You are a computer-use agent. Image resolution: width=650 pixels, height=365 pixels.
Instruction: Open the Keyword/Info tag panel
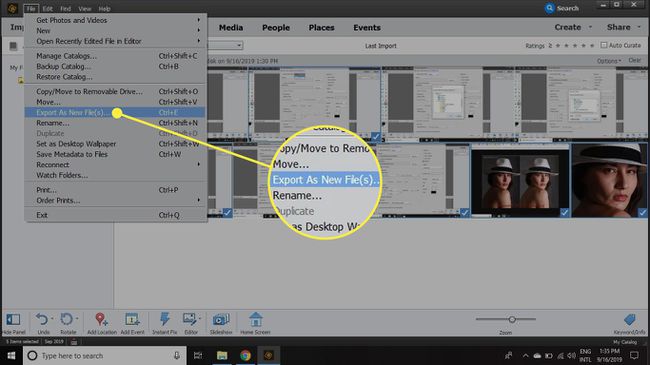(629, 319)
